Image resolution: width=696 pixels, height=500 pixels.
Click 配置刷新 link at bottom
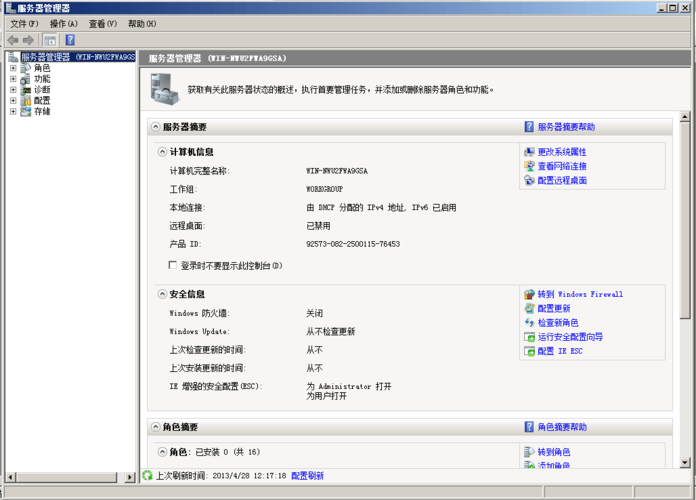coord(307,476)
